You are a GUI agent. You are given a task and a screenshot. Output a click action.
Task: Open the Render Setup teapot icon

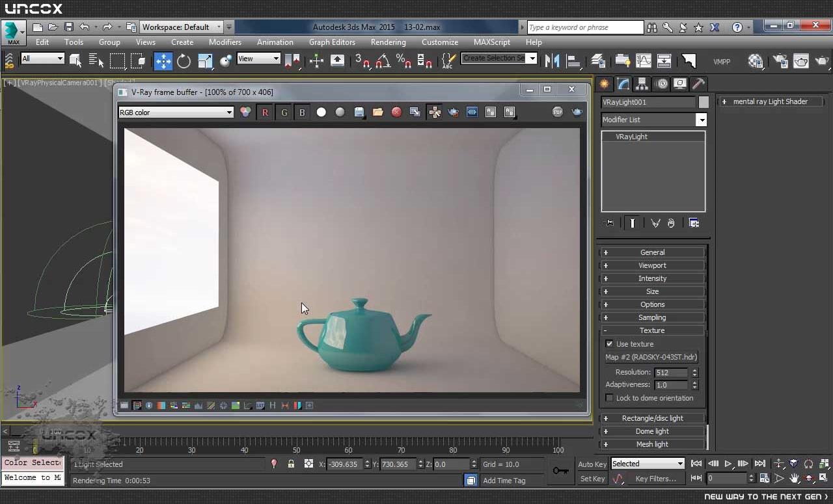click(x=780, y=61)
